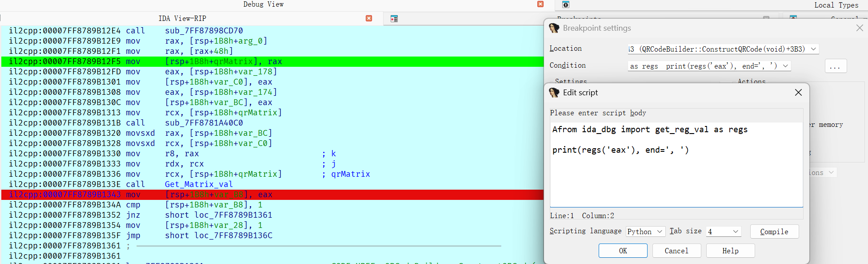868x264 pixels.
Task: Click the Edit script dialog title icon
Action: pyautogui.click(x=554, y=93)
